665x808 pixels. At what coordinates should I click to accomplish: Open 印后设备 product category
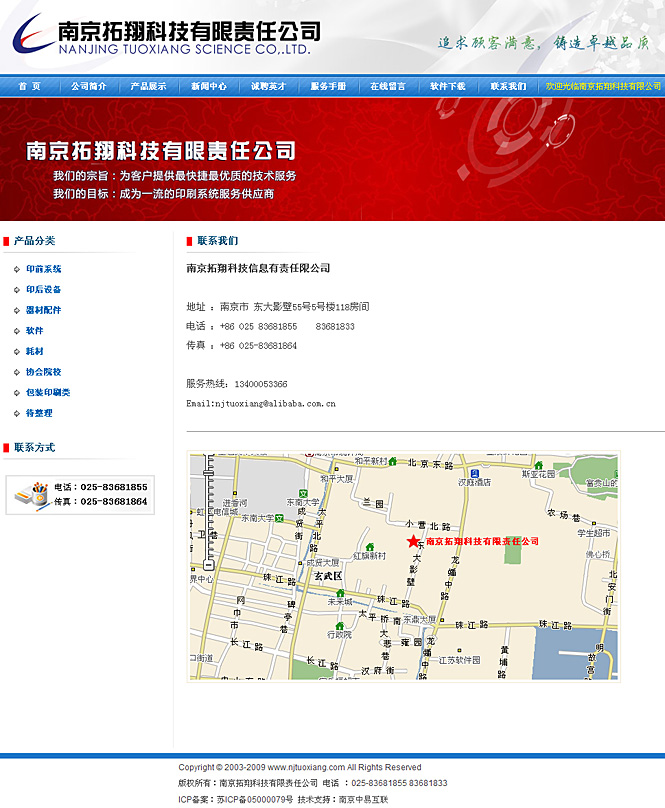point(44,290)
